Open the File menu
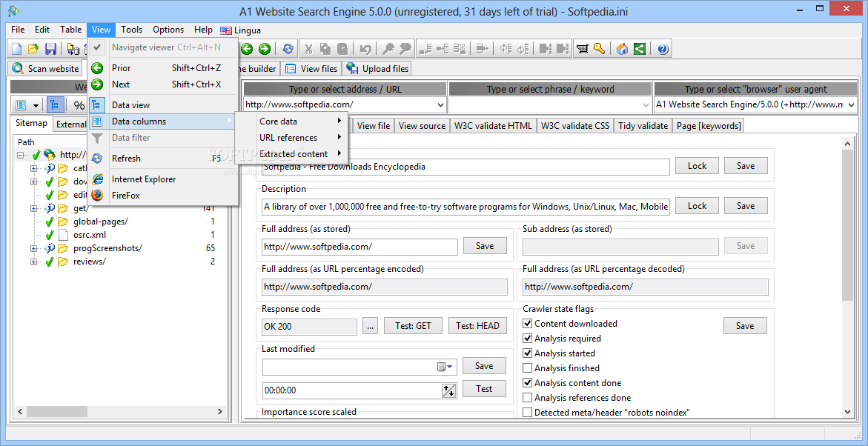This screenshot has width=868, height=446. point(18,30)
